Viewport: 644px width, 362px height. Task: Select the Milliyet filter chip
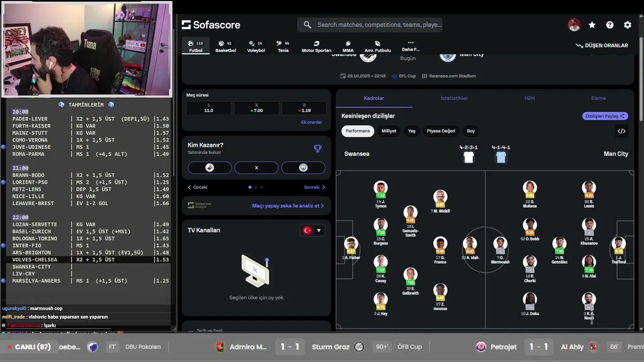[x=389, y=131]
